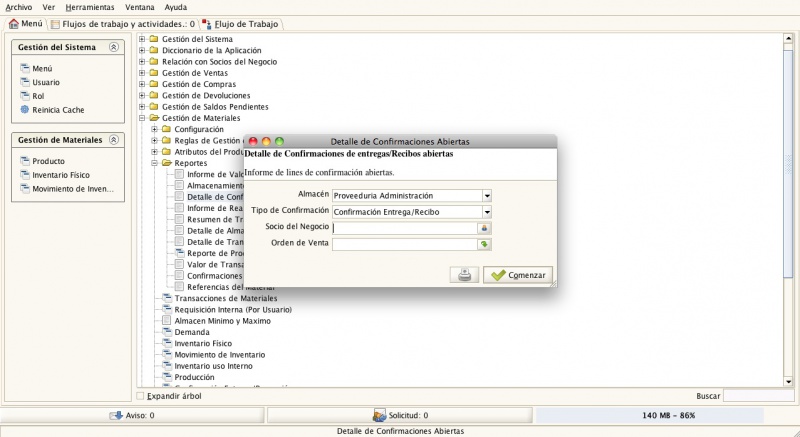This screenshot has height=437, width=800.
Task: Open Movimiento de Inventario in the tree
Action: click(x=219, y=354)
